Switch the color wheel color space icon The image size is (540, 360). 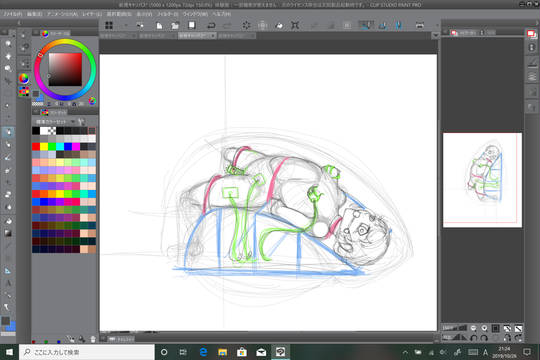(x=92, y=101)
